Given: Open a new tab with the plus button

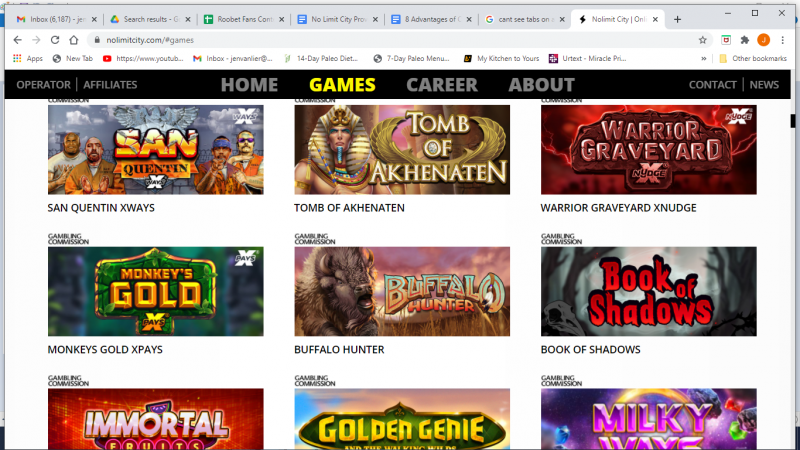Looking at the screenshot, I should click(x=677, y=19).
